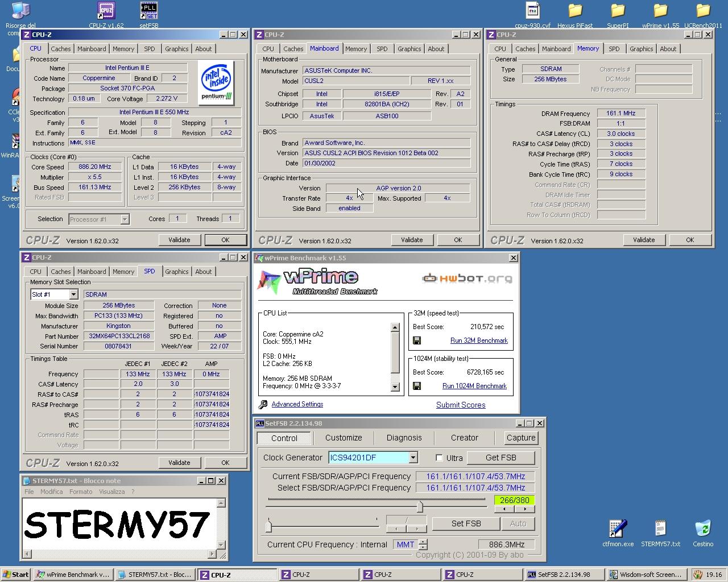This screenshot has width=728, height=582.
Task: Open the About tab in SPD window
Action: (x=204, y=272)
